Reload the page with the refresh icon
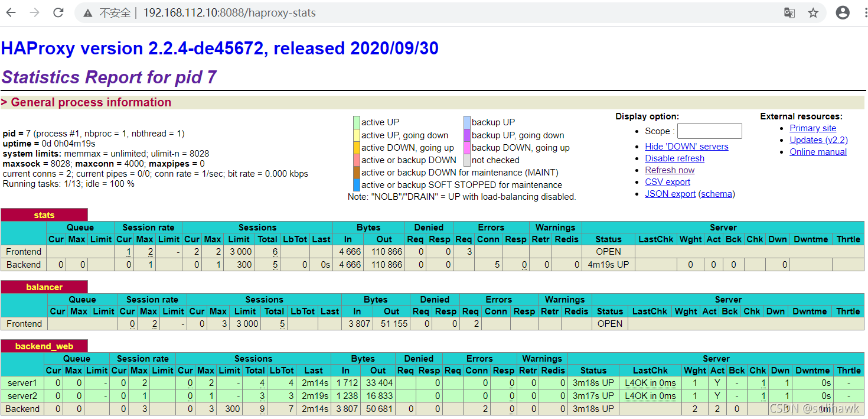The height and width of the screenshot is (419, 868). 58,12
